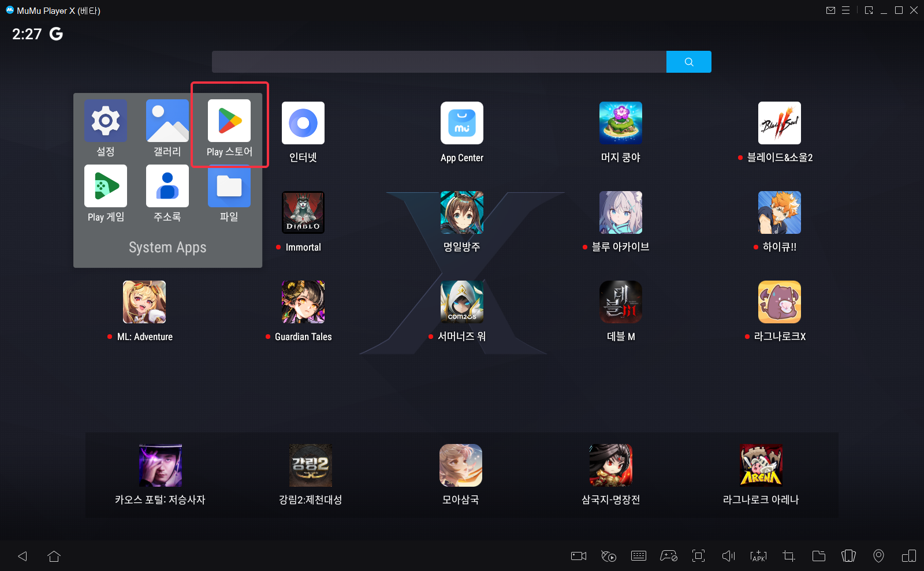924x571 pixels.
Task: Open the multi-window manager icon
Action: coord(909,556)
